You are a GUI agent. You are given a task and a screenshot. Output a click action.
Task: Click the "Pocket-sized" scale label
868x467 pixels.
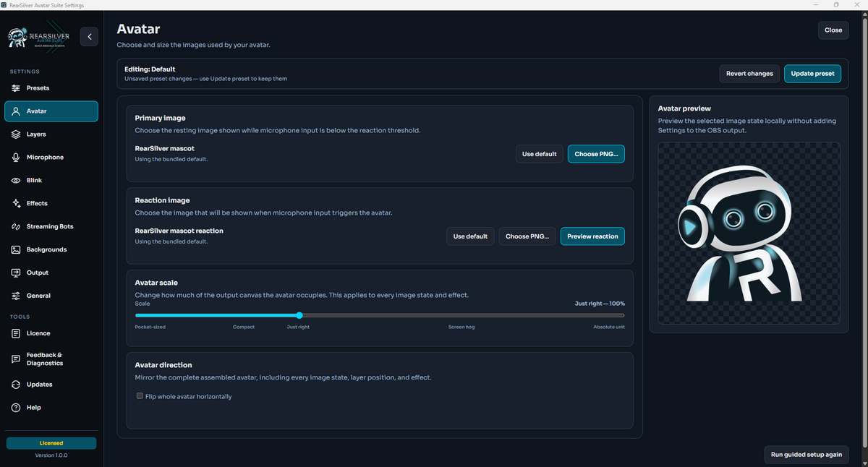click(151, 327)
